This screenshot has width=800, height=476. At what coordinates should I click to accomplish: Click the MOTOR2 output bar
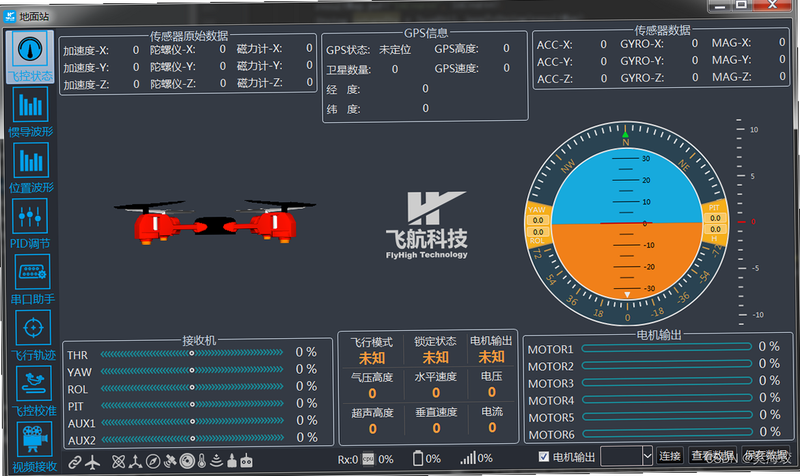click(667, 365)
